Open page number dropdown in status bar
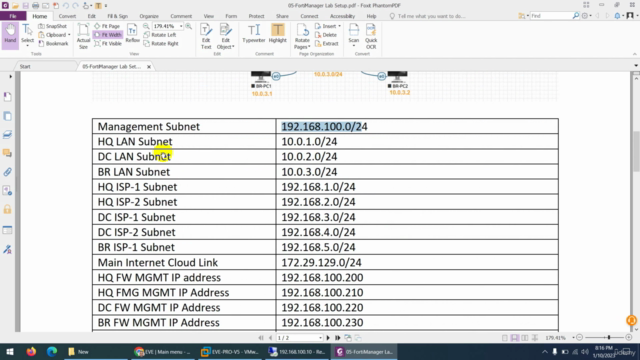The image size is (640, 360). (x=320, y=338)
